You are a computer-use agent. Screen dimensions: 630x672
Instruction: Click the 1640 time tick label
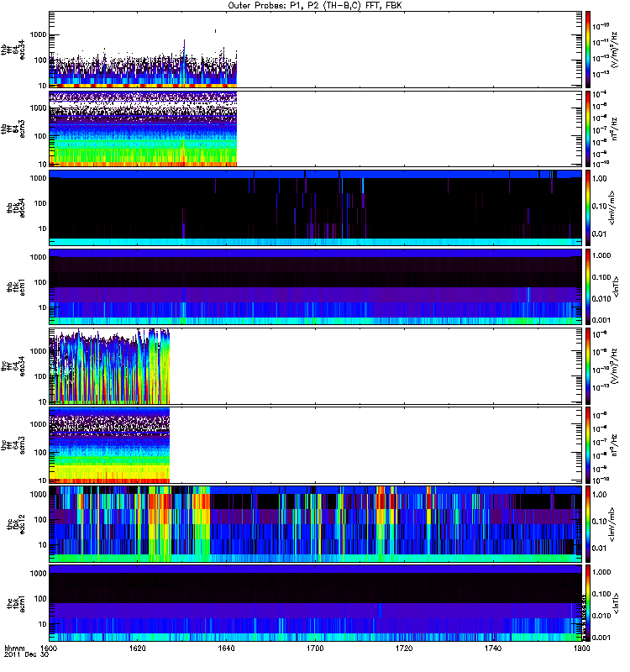tap(227, 648)
